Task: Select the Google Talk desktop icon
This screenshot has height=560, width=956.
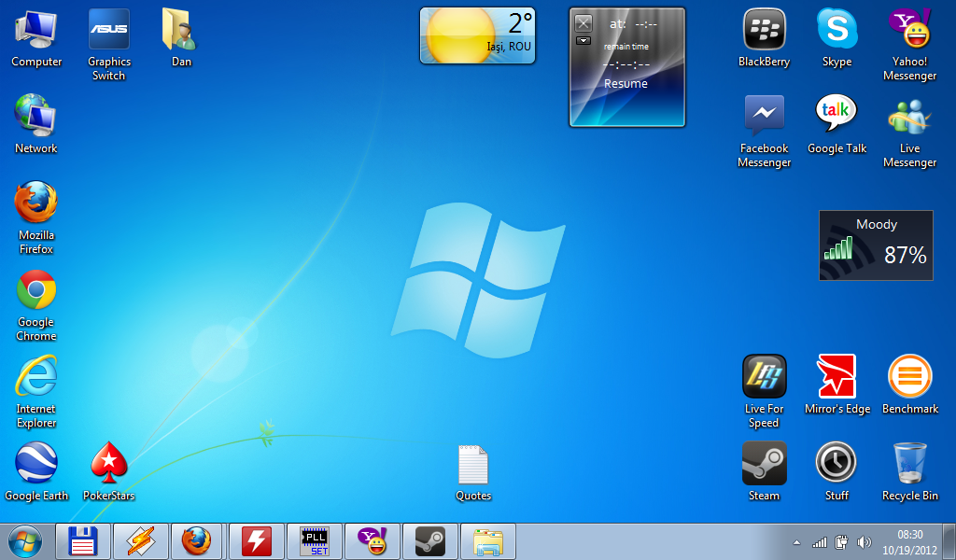Action: (x=837, y=124)
